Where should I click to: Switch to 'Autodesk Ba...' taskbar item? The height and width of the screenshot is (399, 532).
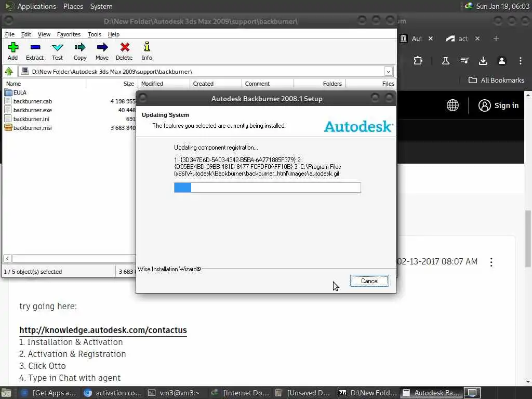[432, 393]
